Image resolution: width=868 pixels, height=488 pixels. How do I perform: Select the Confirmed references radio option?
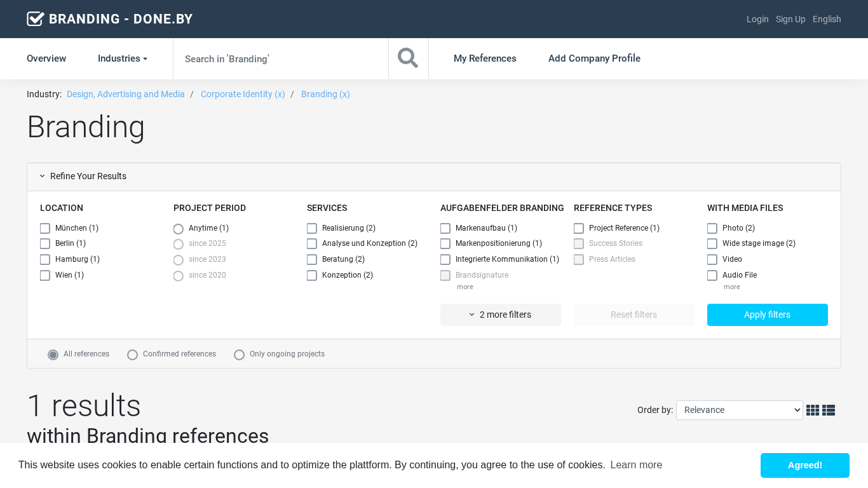point(133,355)
